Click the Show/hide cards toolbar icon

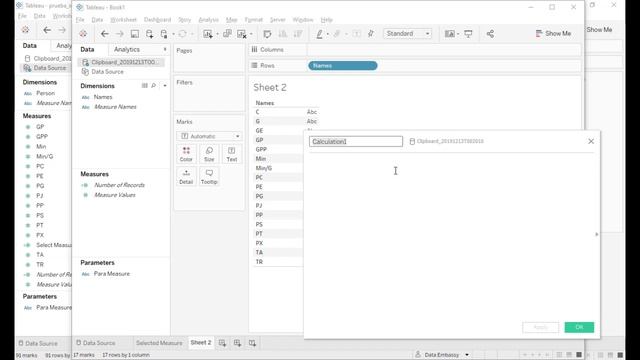click(449, 34)
